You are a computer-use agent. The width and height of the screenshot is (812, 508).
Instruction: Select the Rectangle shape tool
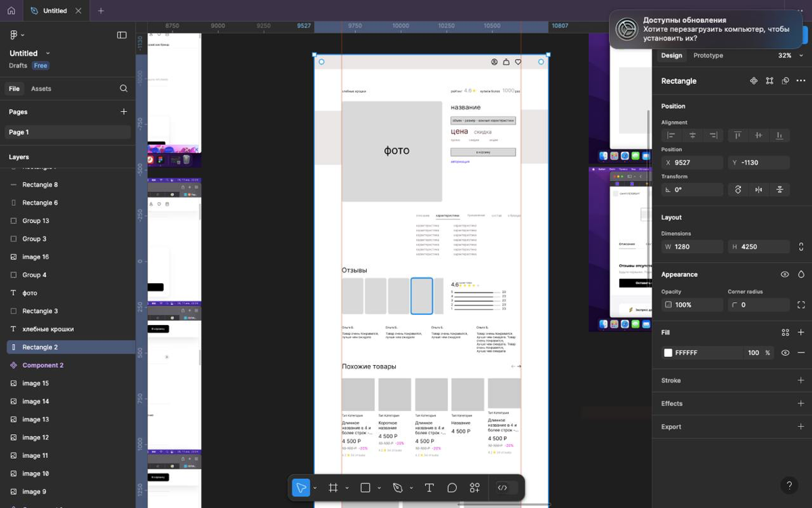pos(365,488)
